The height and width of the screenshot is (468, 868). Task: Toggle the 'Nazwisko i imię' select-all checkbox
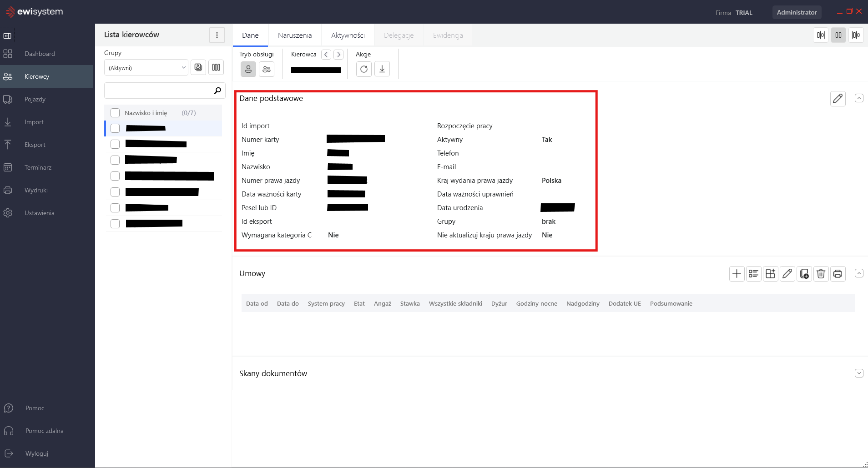[x=115, y=113]
